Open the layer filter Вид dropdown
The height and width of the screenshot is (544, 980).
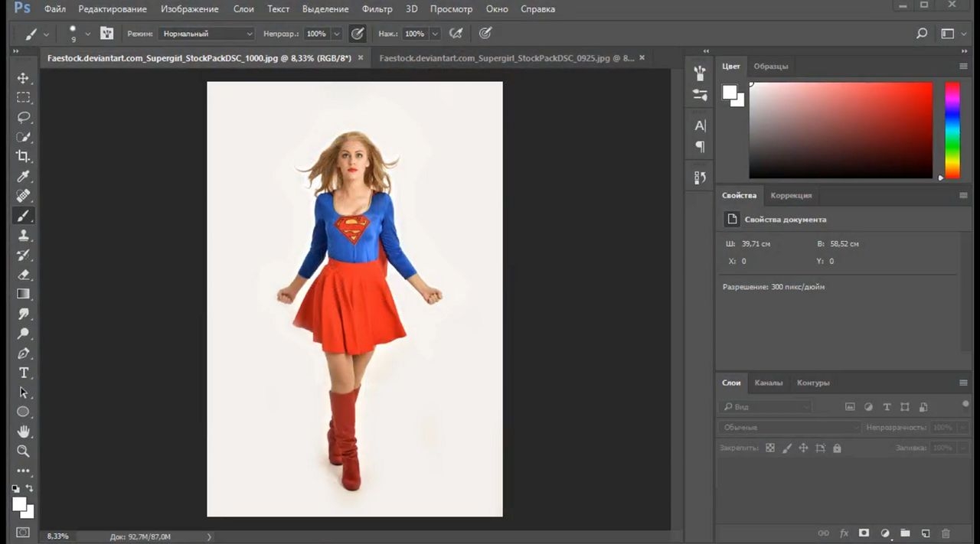766,407
